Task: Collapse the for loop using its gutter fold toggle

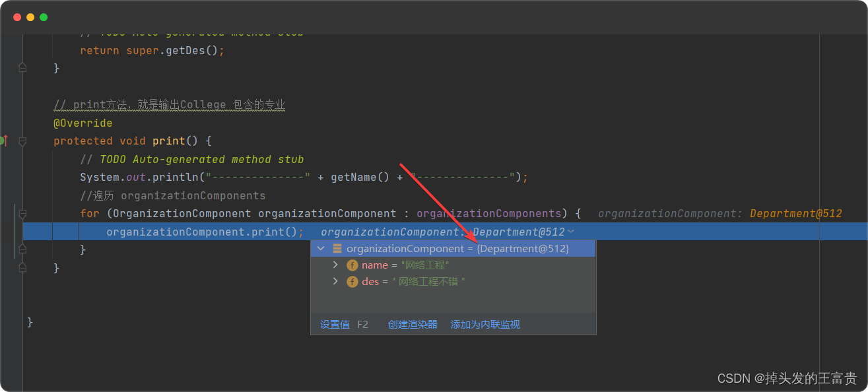Action: click(x=22, y=214)
